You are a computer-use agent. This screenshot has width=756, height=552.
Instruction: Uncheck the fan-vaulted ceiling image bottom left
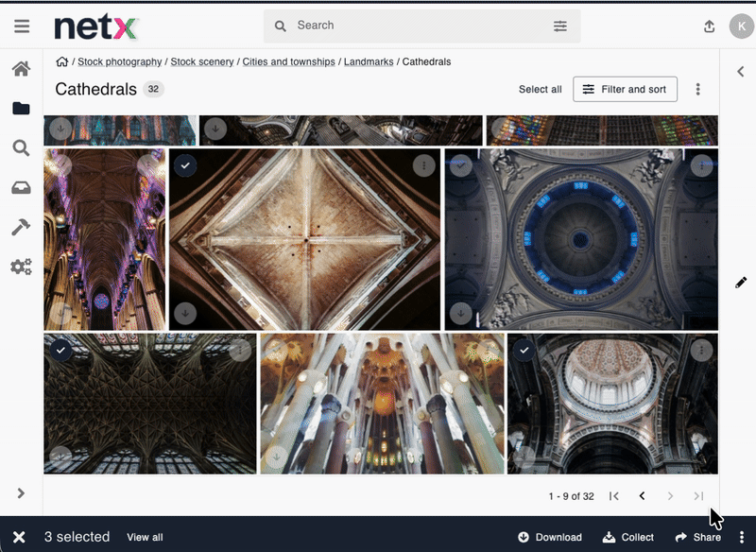tap(60, 350)
